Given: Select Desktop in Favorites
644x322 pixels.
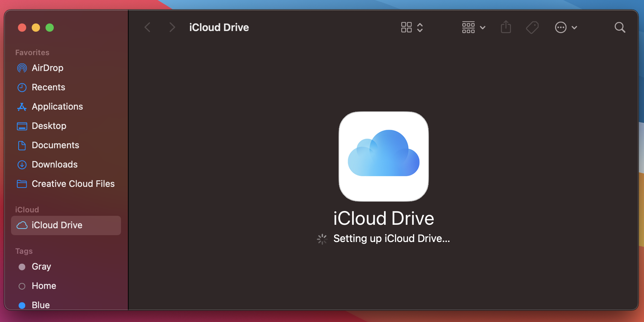Looking at the screenshot, I should coord(66,126).
